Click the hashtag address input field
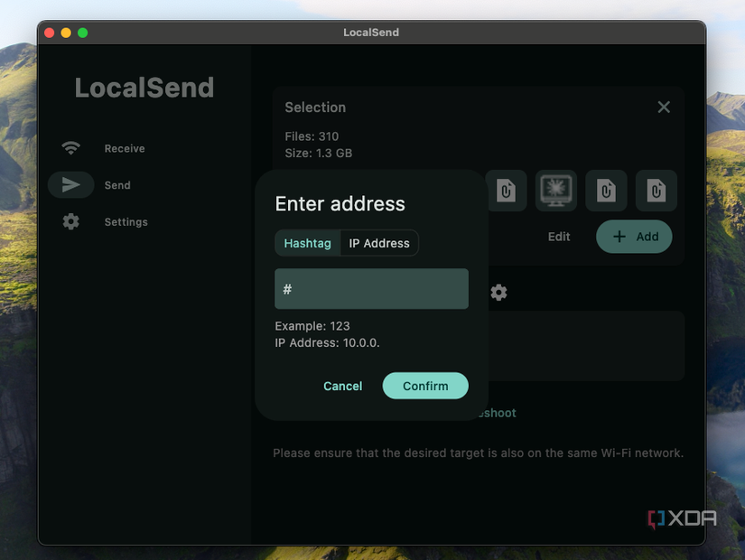The height and width of the screenshot is (560, 745). point(370,288)
